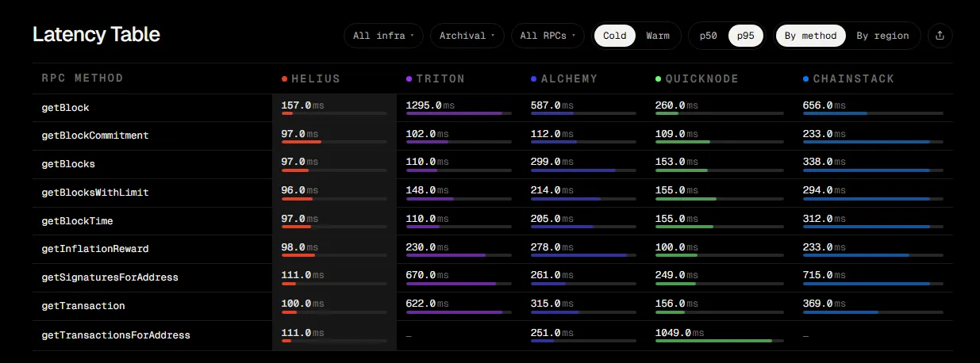Screen dimensions: 980x363
Task: Click Alchemy 587.0 ms getBlock value
Action: tap(551, 105)
